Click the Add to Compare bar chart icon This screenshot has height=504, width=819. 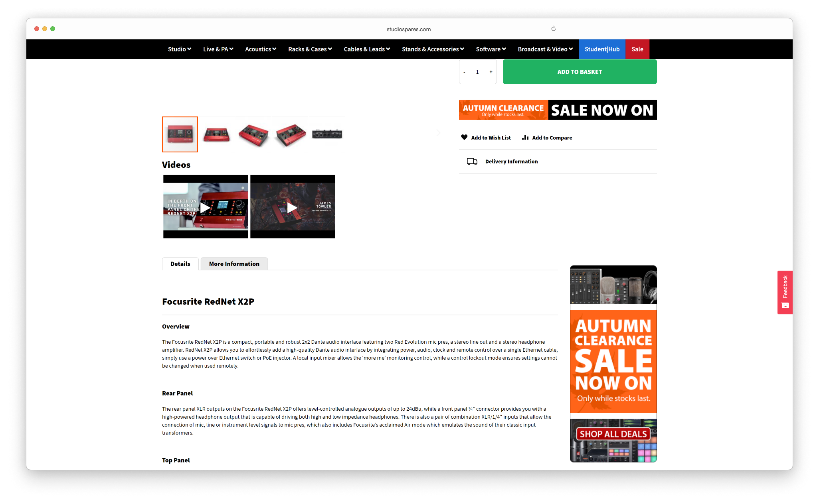click(x=525, y=137)
